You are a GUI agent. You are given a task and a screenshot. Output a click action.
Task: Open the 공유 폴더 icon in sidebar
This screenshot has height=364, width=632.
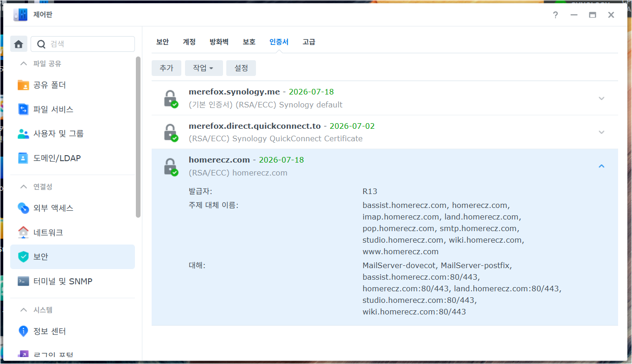(x=23, y=85)
